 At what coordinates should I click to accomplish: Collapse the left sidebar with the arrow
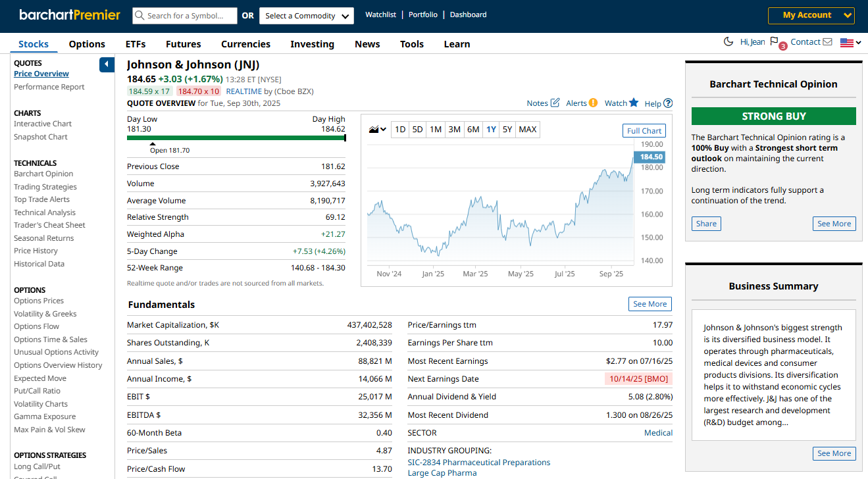pyautogui.click(x=107, y=64)
